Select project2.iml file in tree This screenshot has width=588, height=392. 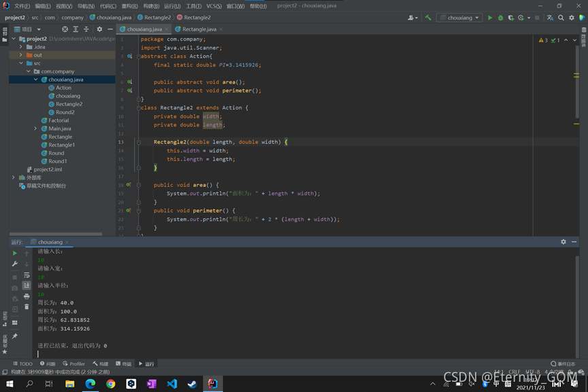48,169
